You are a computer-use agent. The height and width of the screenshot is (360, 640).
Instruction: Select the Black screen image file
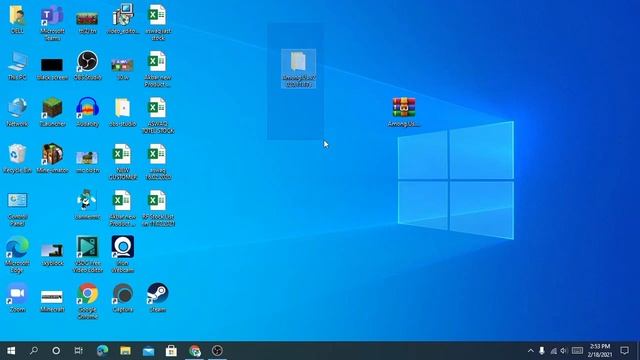click(52, 68)
